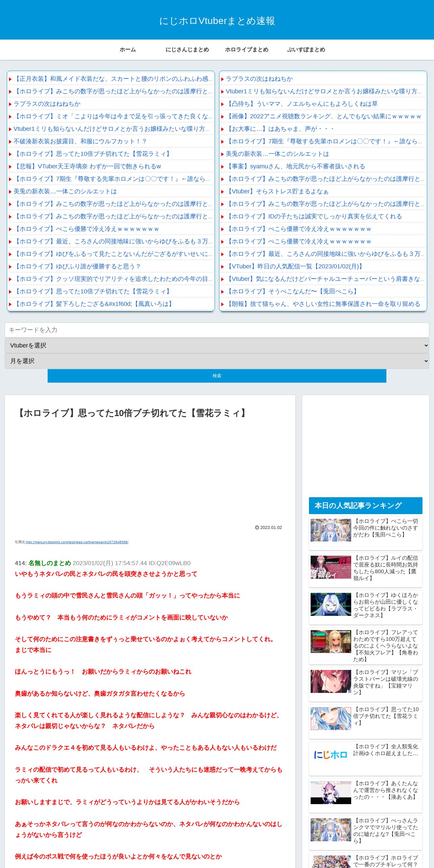Open ゆびふり誰が優勝すると思う？ link

(x=77, y=266)
